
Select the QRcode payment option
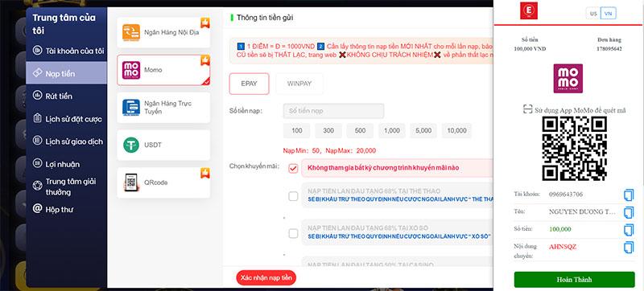point(163,182)
